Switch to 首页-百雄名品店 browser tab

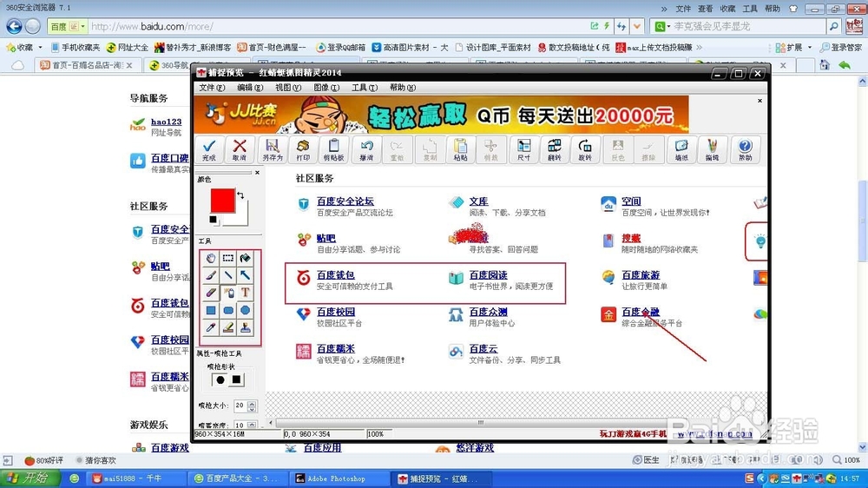point(86,65)
